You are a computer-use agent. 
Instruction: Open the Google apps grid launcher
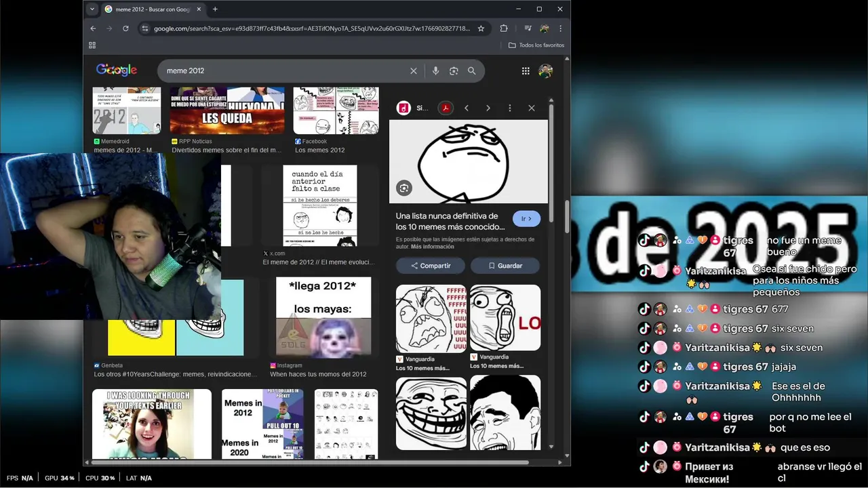[x=526, y=70]
